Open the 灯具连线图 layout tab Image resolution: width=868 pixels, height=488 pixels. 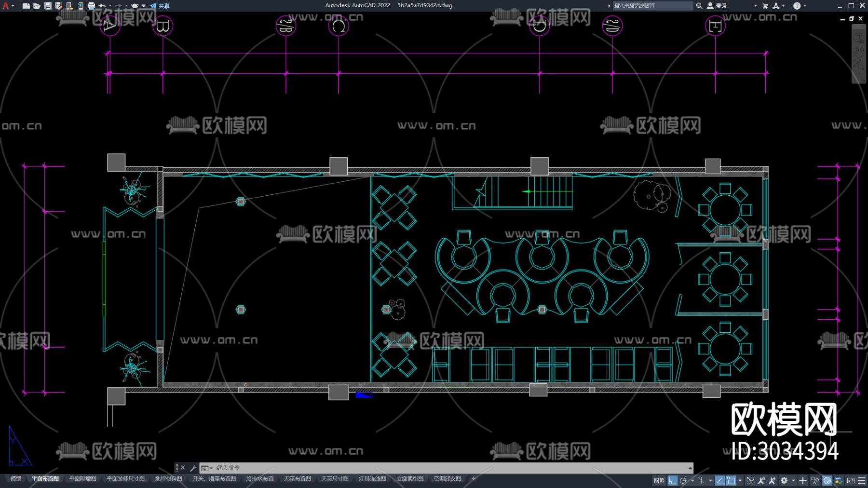[372, 479]
